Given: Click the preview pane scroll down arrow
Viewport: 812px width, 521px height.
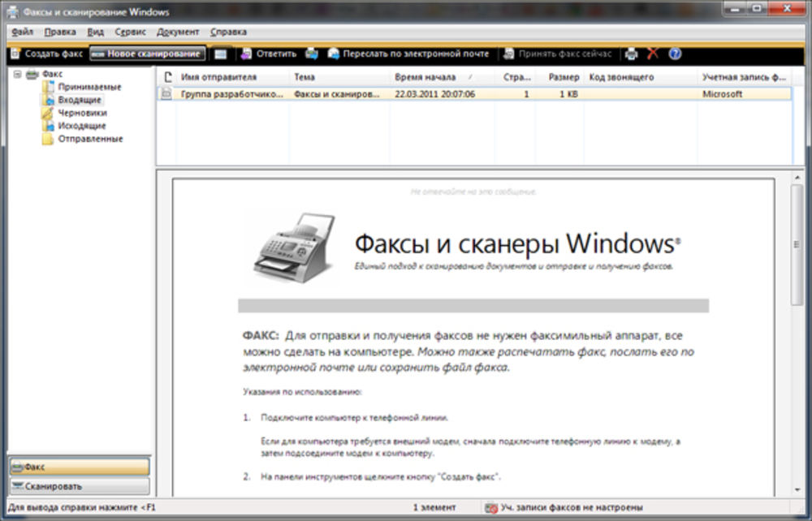Looking at the screenshot, I should click(x=797, y=490).
